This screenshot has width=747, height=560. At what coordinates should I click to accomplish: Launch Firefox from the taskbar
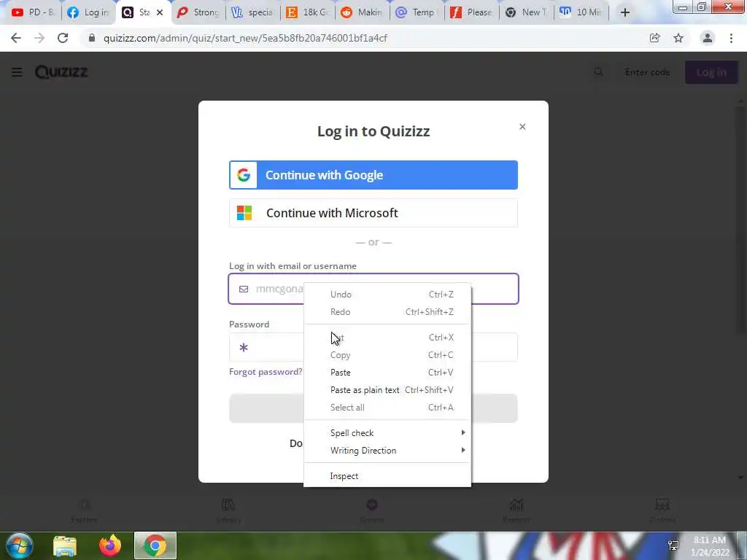point(110,545)
